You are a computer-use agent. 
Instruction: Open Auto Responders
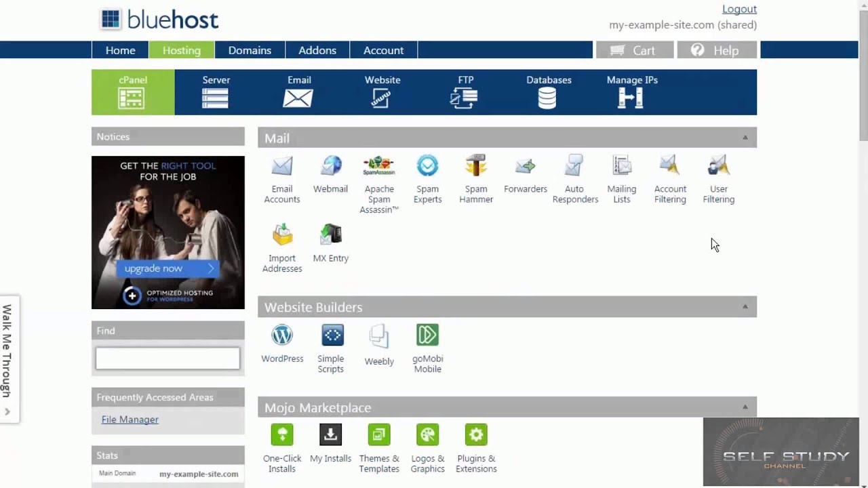click(574, 180)
